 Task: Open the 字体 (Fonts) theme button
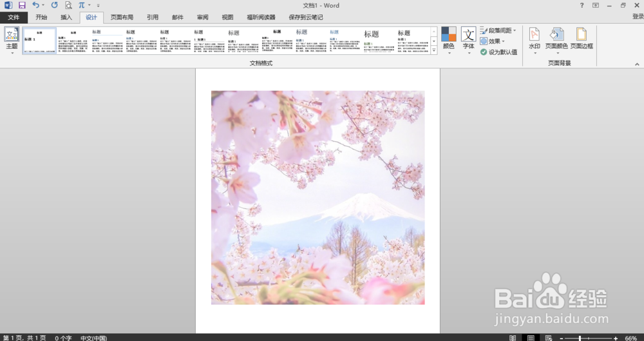(469, 41)
